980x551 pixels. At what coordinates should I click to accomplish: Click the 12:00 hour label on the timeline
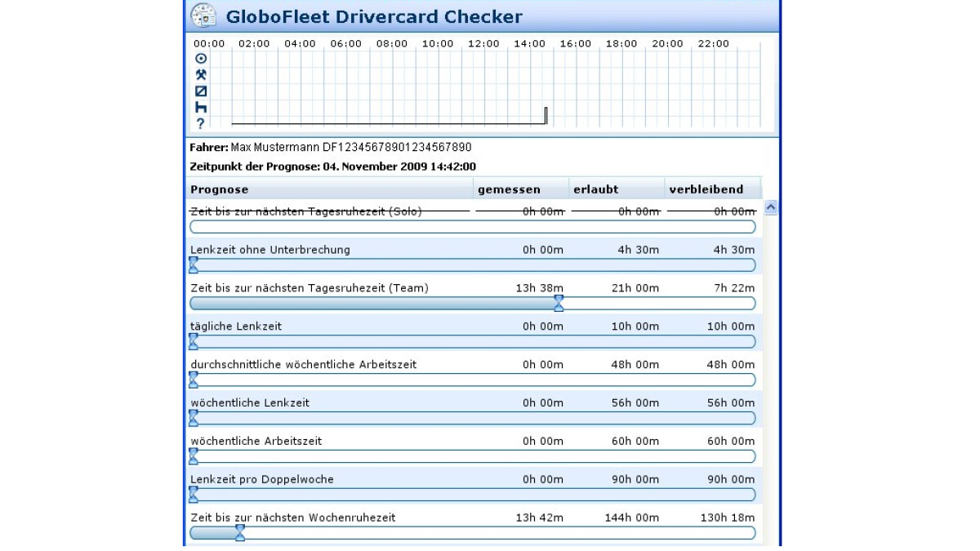tap(483, 44)
